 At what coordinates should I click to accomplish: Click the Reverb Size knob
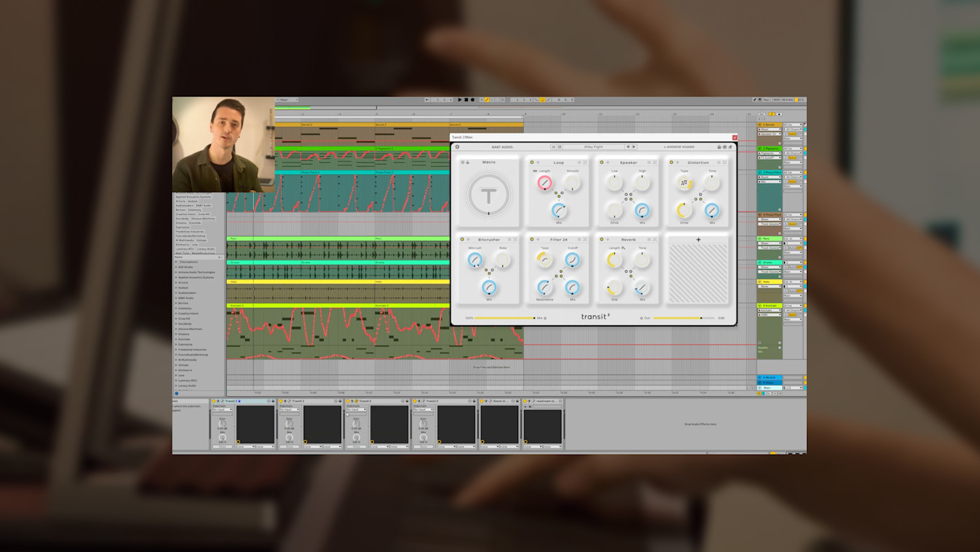coord(614,287)
